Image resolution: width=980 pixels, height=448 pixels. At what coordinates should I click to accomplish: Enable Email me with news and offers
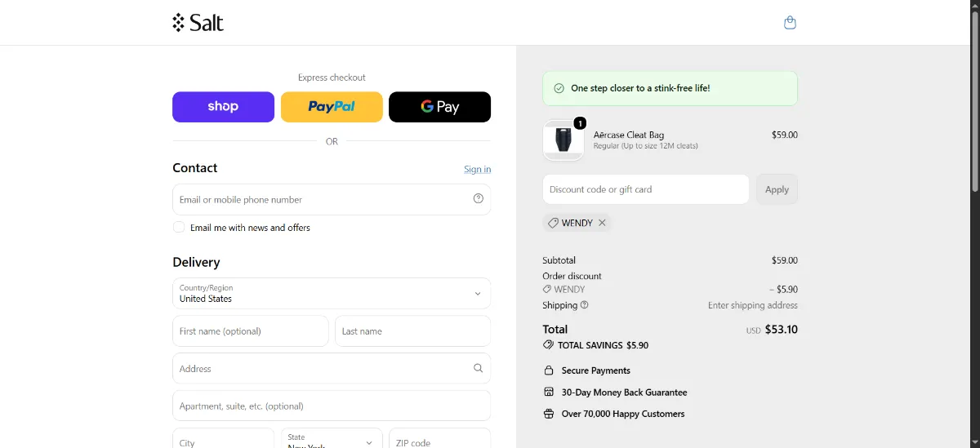[x=179, y=227]
